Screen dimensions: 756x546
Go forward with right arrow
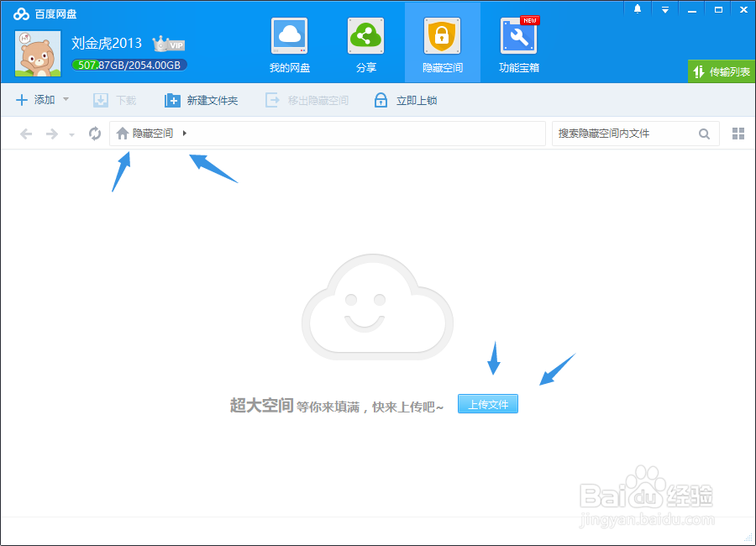pos(51,134)
